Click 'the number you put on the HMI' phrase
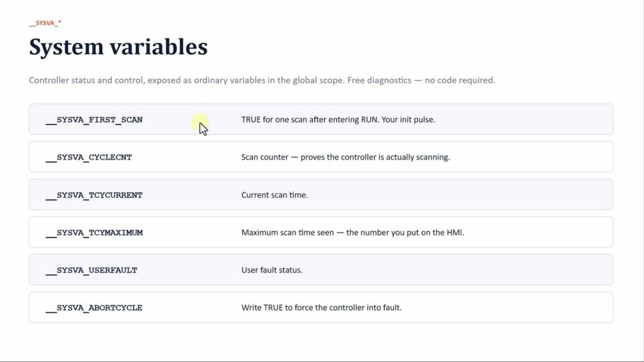The image size is (644, 362). click(x=405, y=233)
